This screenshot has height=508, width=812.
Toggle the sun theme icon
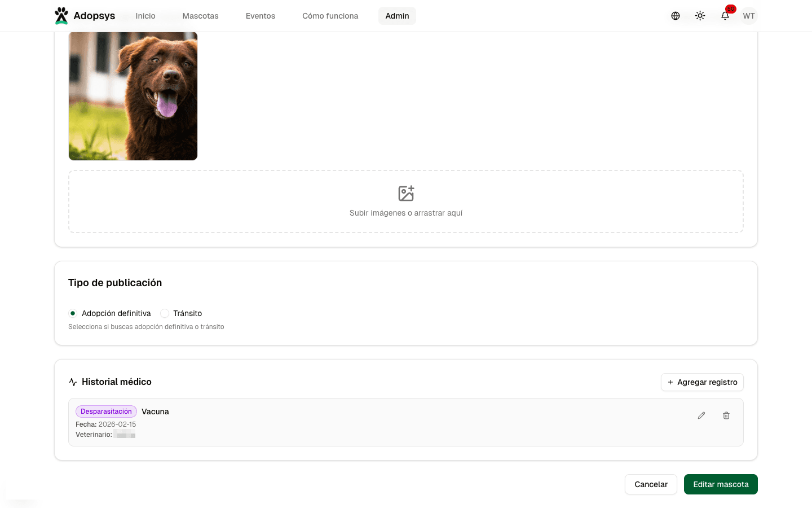pyautogui.click(x=700, y=16)
